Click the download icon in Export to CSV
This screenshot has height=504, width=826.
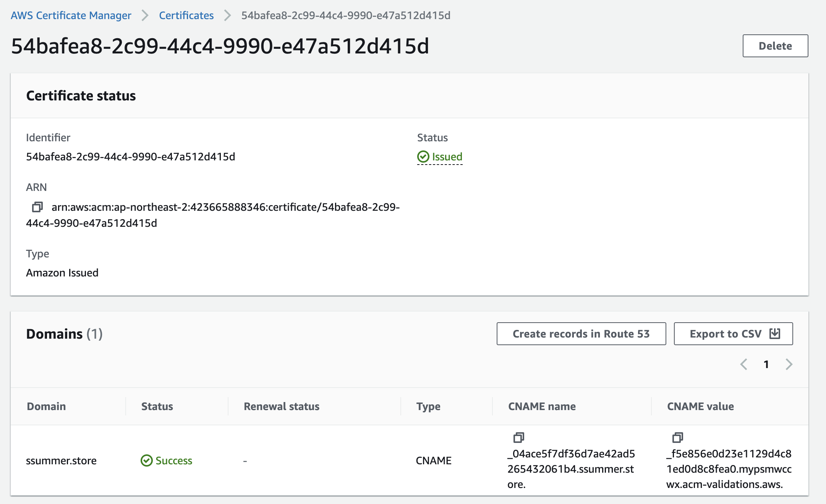(x=775, y=334)
